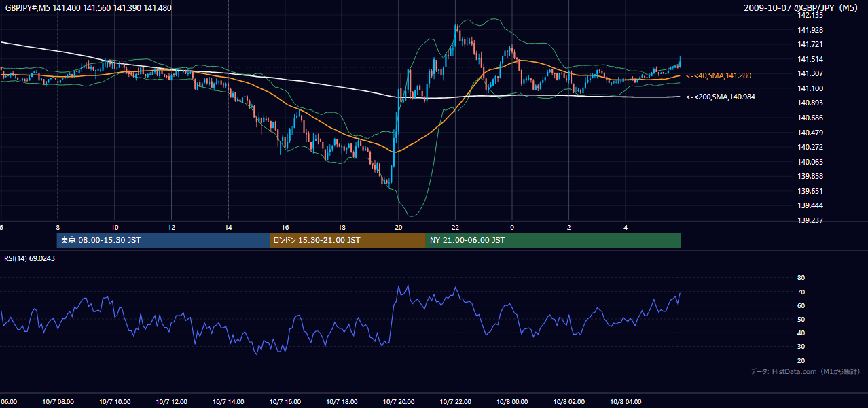Select the ロンドン 15:30-21:00 JST session bar

pos(348,240)
